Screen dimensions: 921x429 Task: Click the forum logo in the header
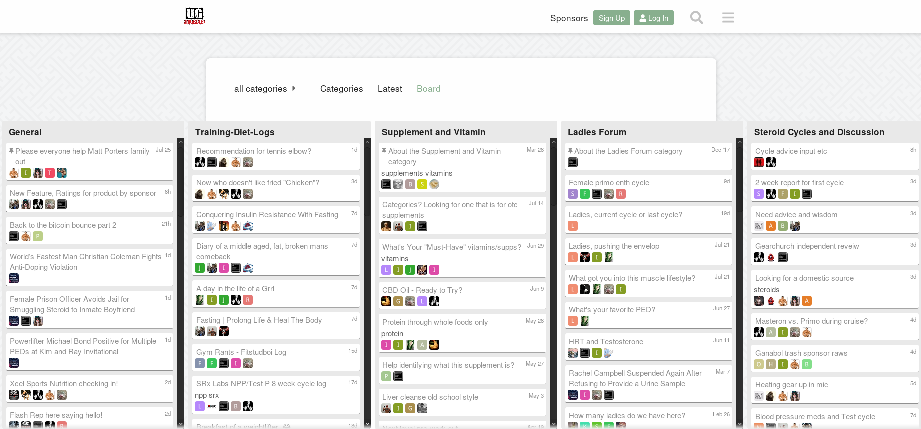point(195,17)
